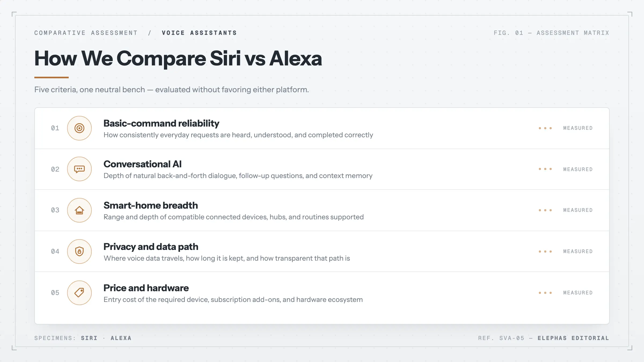
Task: Click the description 'Range and depth of compatible connected devices'
Action: pyautogui.click(x=234, y=217)
